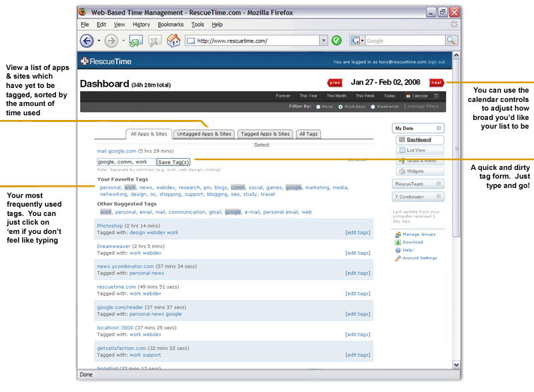Click the sign out link
This screenshot has width=534, height=392.
[437, 62]
